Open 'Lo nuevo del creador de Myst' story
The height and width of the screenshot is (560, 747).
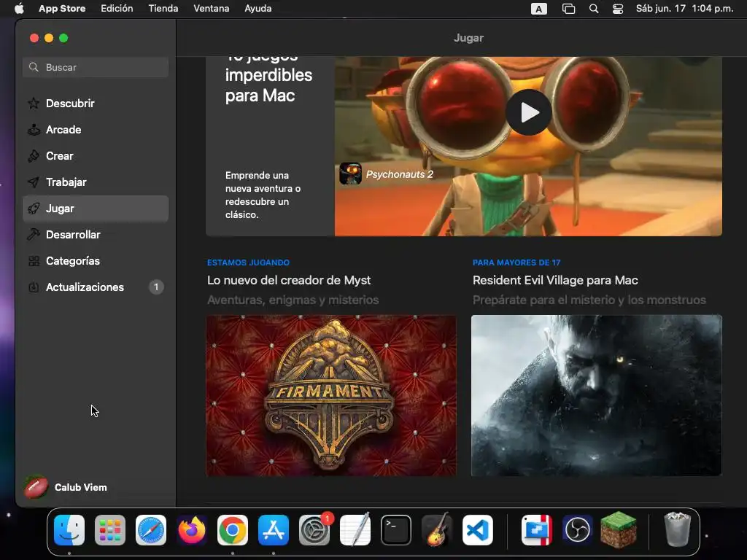[289, 280]
